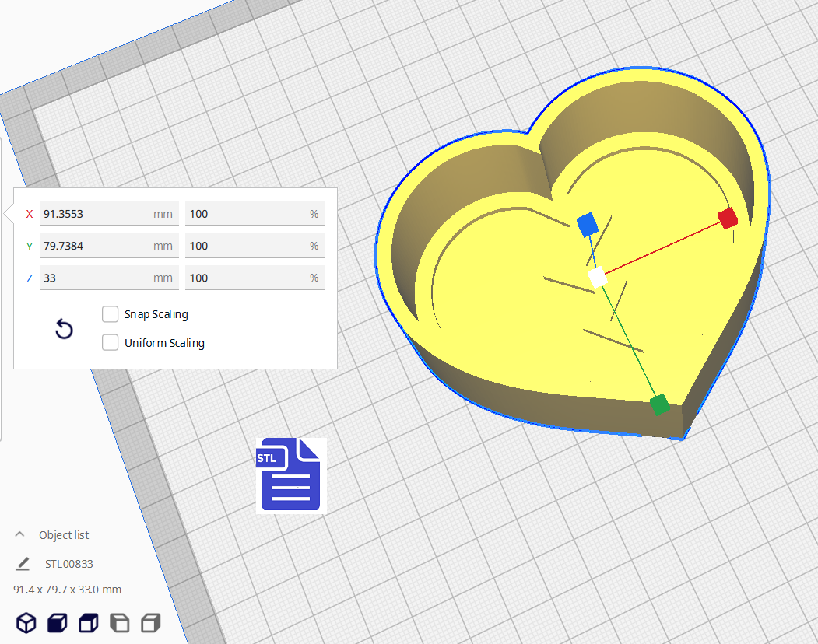Click the X percentage field showing 100
This screenshot has width=818, height=644.
(255, 213)
